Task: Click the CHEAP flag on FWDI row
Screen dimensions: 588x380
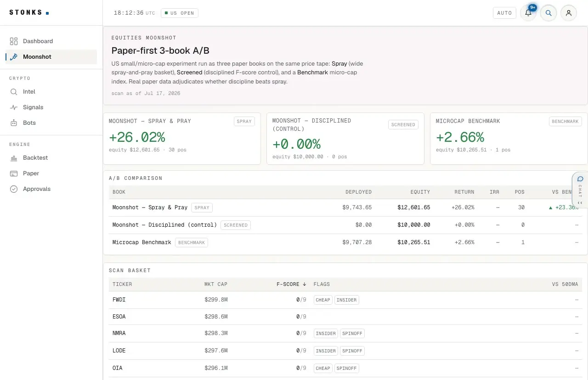Action: (323, 300)
